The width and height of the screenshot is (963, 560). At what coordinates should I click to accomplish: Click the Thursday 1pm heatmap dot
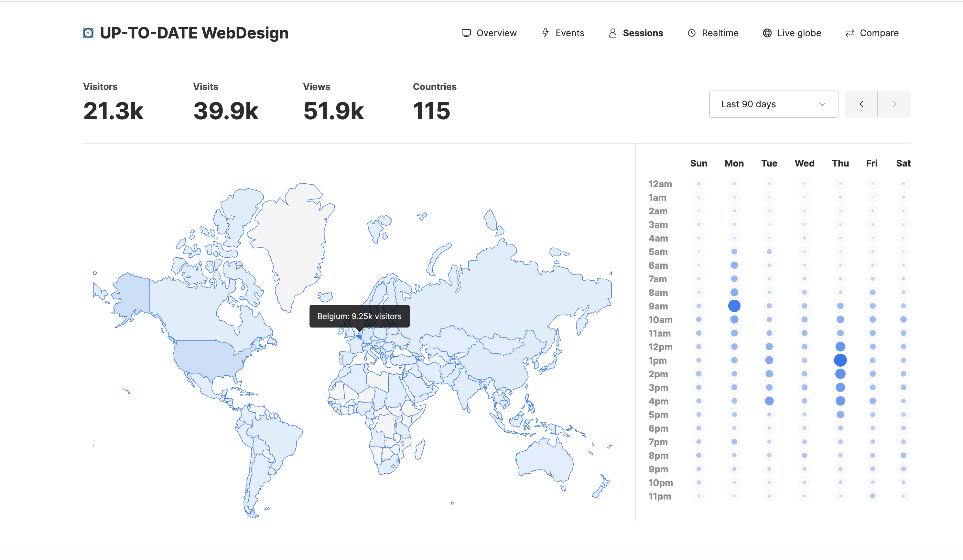click(x=840, y=360)
